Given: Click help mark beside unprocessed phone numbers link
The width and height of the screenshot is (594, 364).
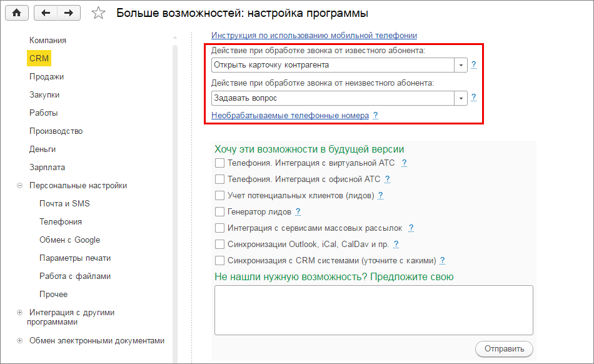Looking at the screenshot, I should (x=376, y=116).
